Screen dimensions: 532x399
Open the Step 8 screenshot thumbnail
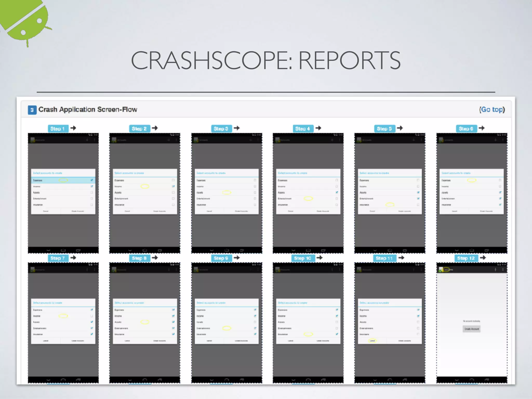145,323
